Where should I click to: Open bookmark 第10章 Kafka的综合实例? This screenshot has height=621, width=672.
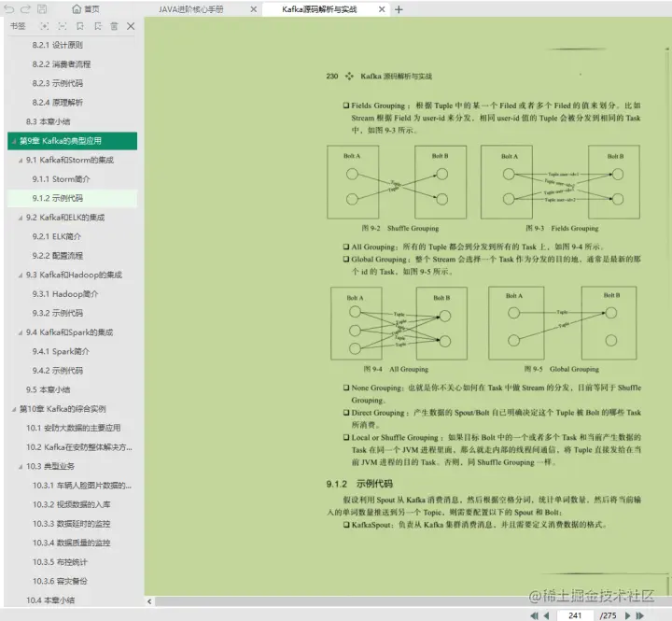(63, 409)
